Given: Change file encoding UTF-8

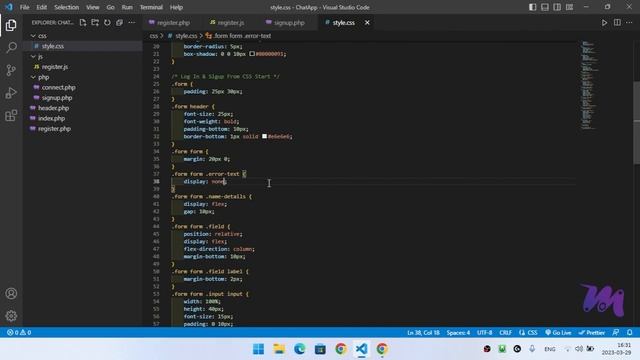Looking at the screenshot, I should point(484,333).
